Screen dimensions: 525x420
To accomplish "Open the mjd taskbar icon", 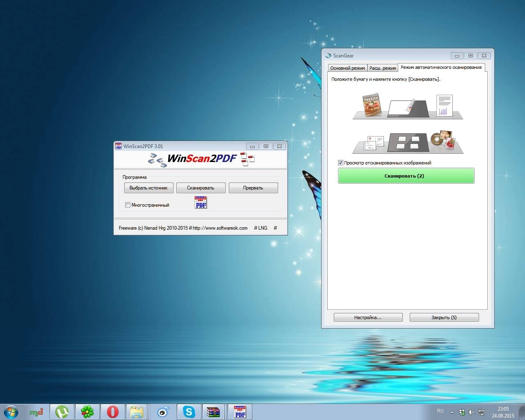I will click(37, 412).
